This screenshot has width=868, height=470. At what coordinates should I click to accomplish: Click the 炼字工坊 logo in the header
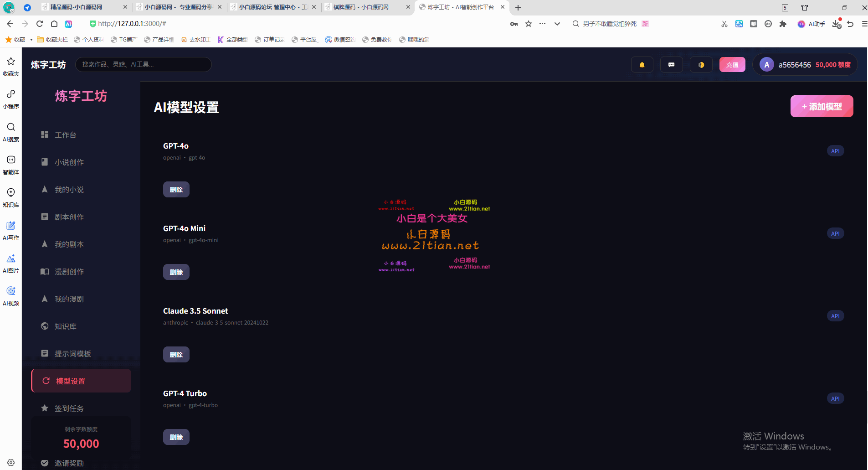coord(48,65)
